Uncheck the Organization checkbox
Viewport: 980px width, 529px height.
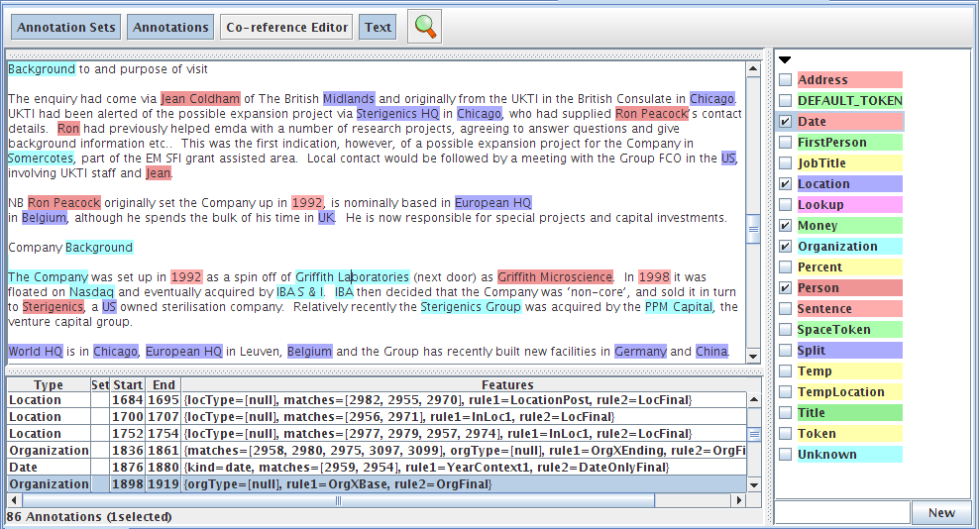click(786, 246)
